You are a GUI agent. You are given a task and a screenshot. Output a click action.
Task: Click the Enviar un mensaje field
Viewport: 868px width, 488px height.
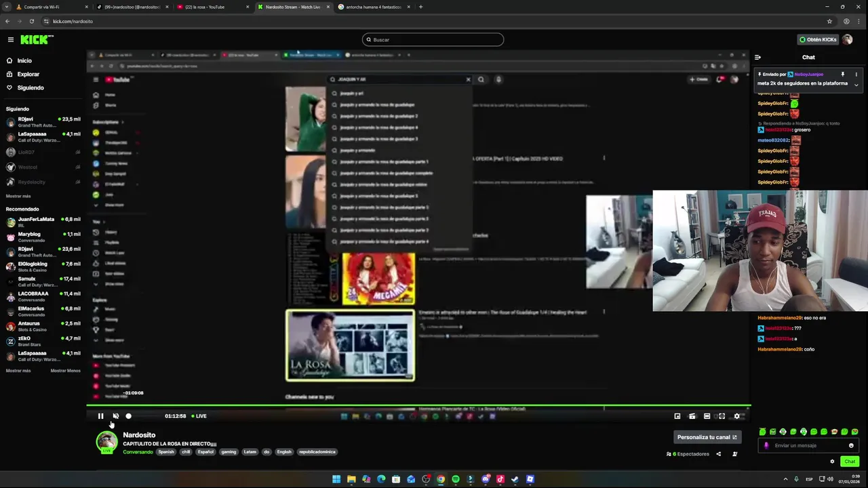[x=807, y=445]
